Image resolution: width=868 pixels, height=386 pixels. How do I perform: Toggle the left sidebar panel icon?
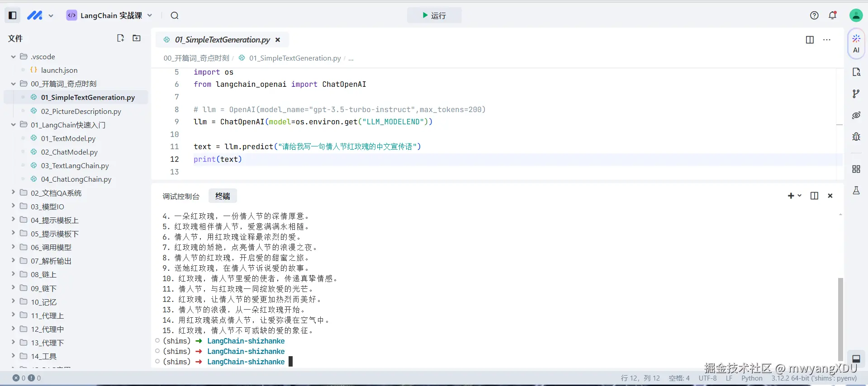pos(13,15)
